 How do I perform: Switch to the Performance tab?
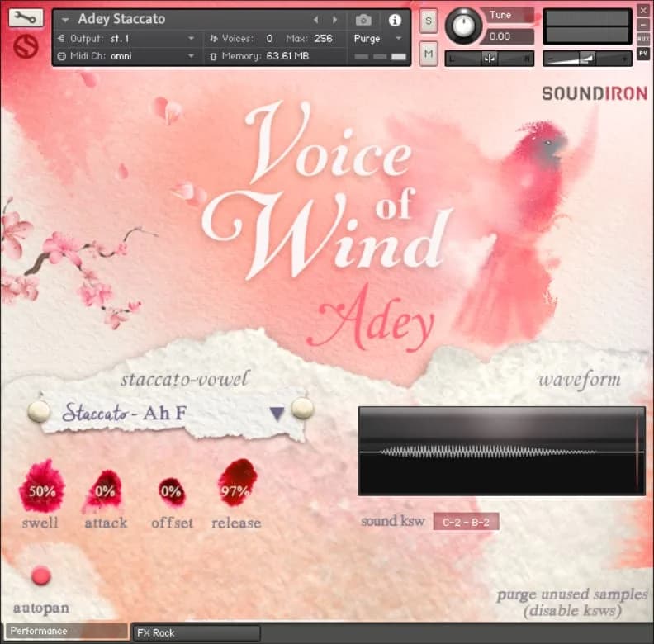[67, 631]
